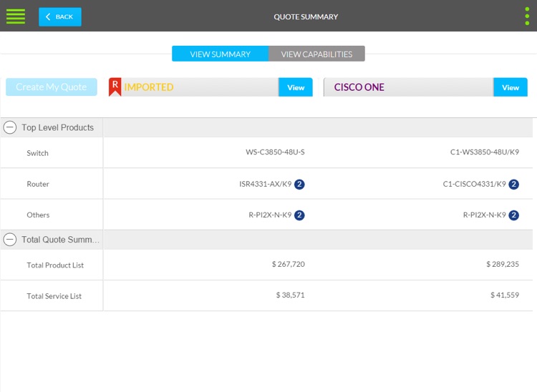
Task: Open the three-dot options menu
Action: pyautogui.click(x=527, y=16)
